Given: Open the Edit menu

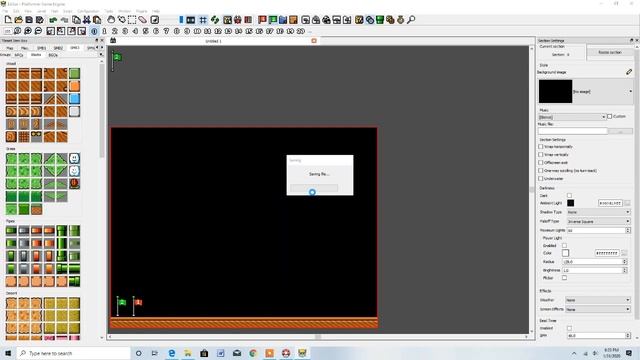Looking at the screenshot, I should click(16, 11).
